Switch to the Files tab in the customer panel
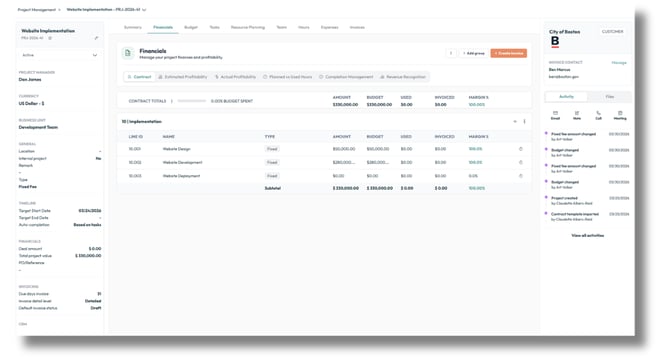670x360 pixels. tap(610, 97)
